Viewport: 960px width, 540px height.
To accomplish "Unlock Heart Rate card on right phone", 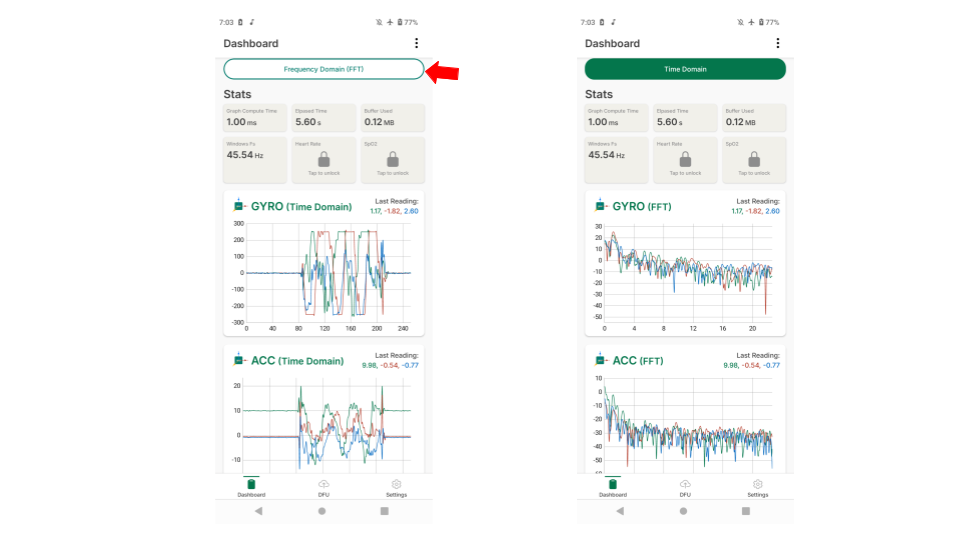I will pyautogui.click(x=685, y=160).
